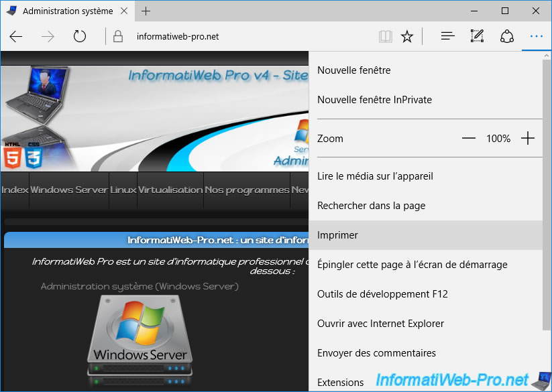Viewport: 552px width, 392px height.
Task: Go to the Linux section link
Action: pos(123,190)
